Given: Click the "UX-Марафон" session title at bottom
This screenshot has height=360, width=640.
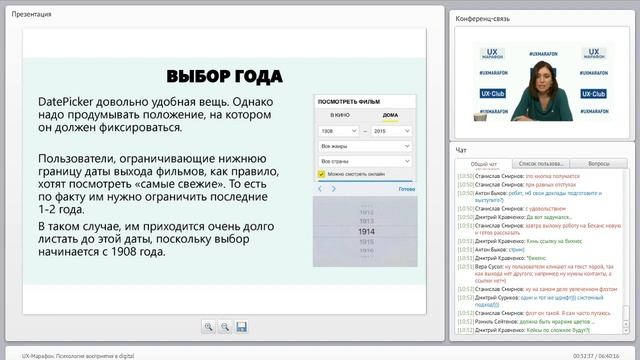Looking at the screenshot, I should click(x=78, y=356).
